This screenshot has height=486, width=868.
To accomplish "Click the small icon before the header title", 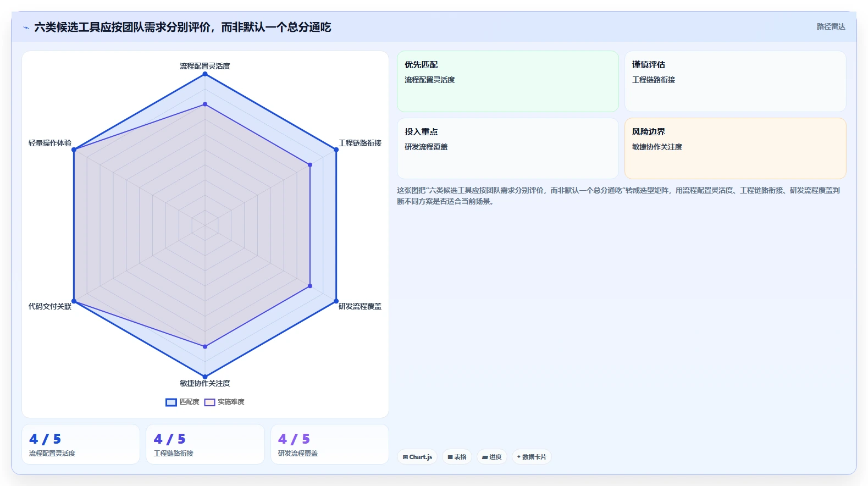I will click(x=26, y=27).
